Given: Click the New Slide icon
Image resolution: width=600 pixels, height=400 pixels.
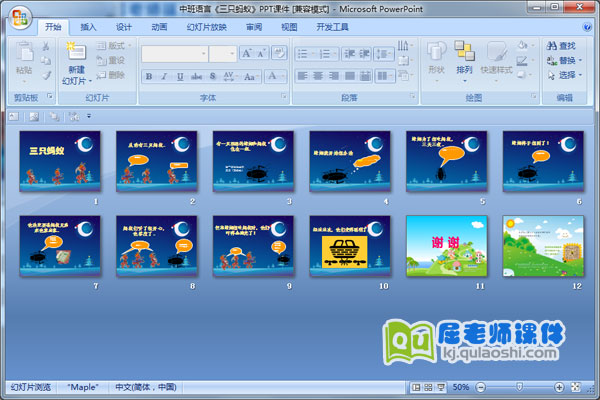Looking at the screenshot, I should pos(77,51).
